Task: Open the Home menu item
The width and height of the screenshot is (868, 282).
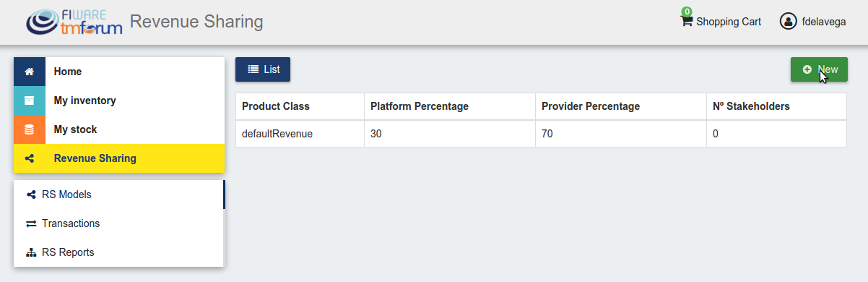Action: (x=119, y=72)
